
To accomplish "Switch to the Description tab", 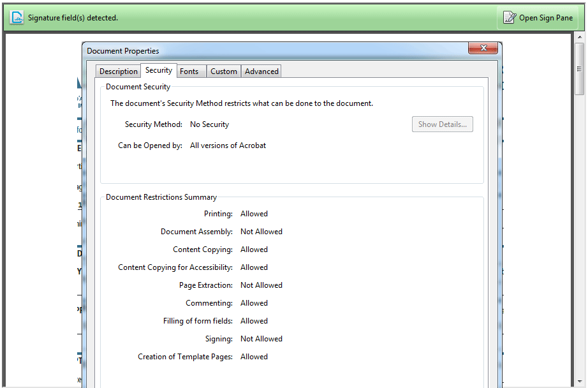I will tap(118, 71).
